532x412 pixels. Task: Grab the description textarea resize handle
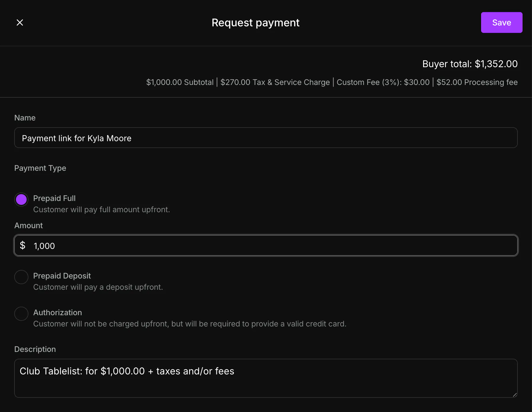(x=515, y=395)
